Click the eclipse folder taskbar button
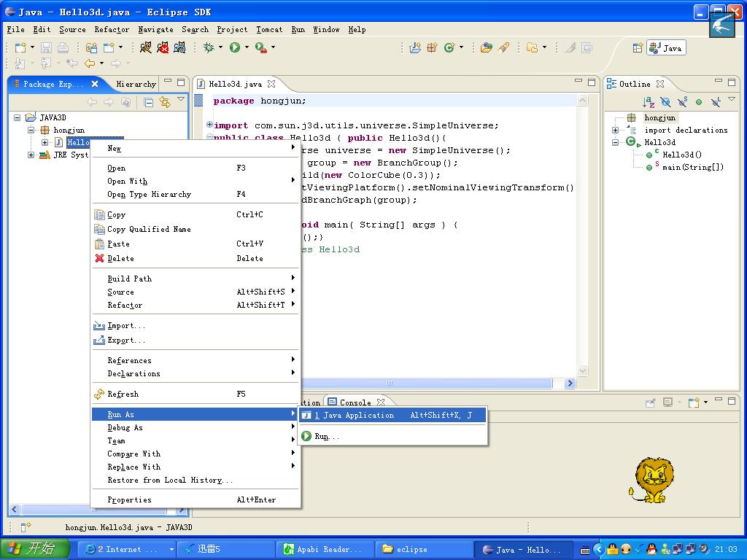Viewport: 747px width, 560px height. [424, 550]
